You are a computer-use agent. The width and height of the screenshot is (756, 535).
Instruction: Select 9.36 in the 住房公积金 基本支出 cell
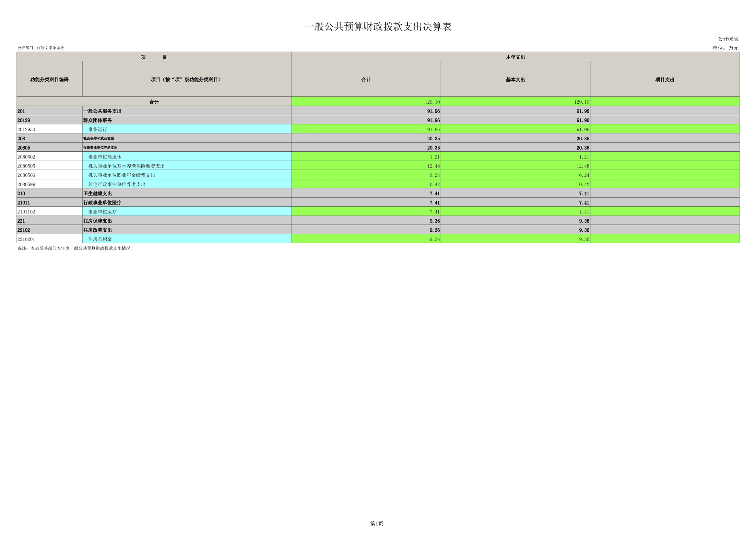[x=584, y=239]
